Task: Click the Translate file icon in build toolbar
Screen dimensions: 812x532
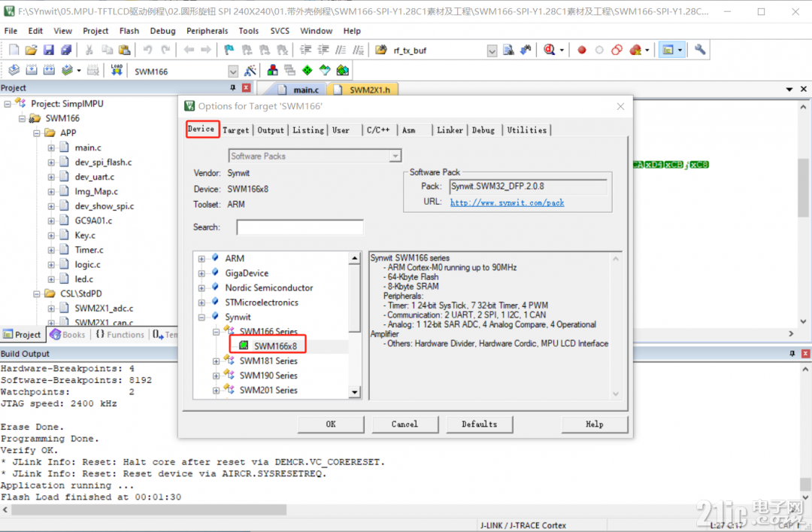Action: 14,70
